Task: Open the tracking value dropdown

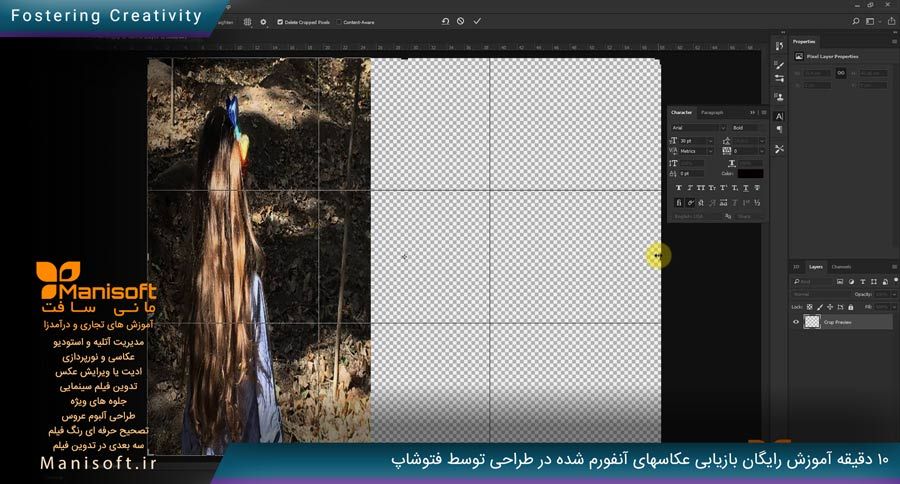Action: (762, 152)
